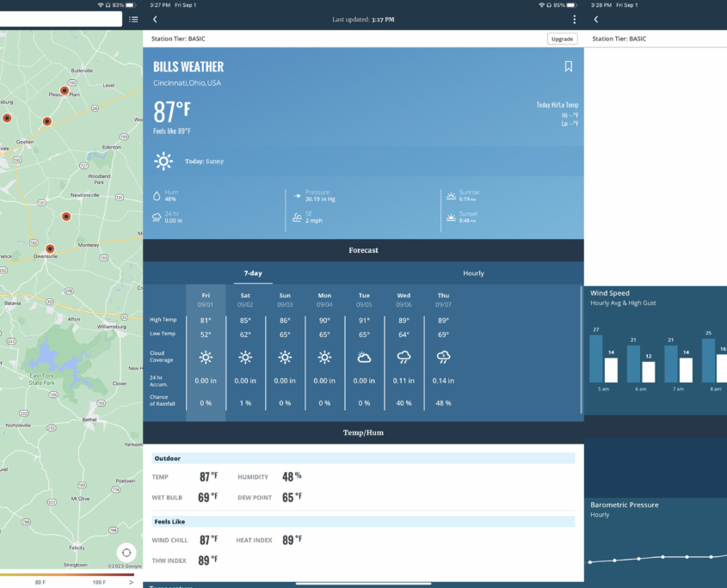727x588 pixels.
Task: Tap the list icon beside the search bar
Action: (x=133, y=18)
